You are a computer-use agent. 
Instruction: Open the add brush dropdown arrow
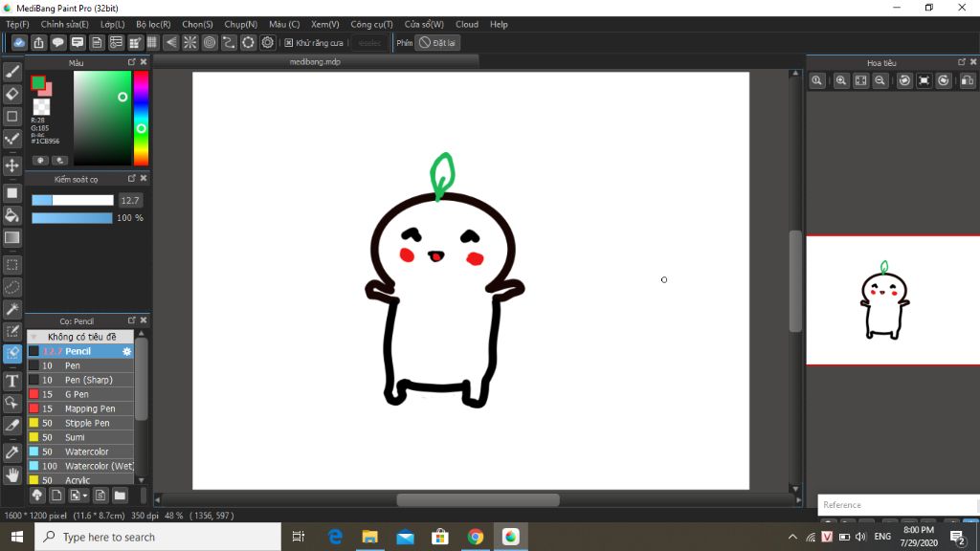pyautogui.click(x=85, y=496)
